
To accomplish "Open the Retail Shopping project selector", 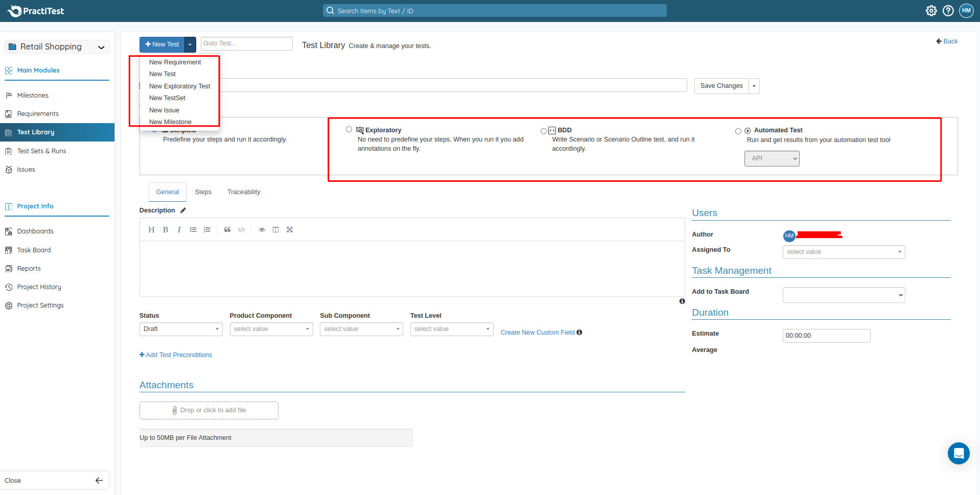I will 57,47.
